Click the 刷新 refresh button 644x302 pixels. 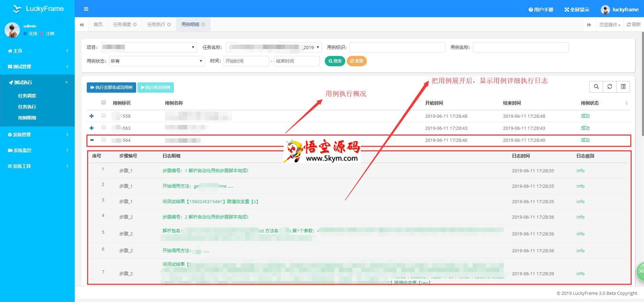634,24
